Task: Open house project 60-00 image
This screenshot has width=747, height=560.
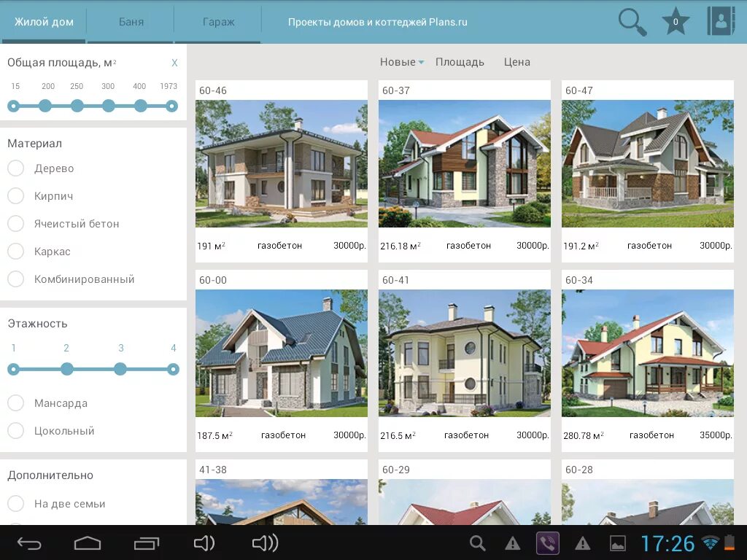Action: 282,354
